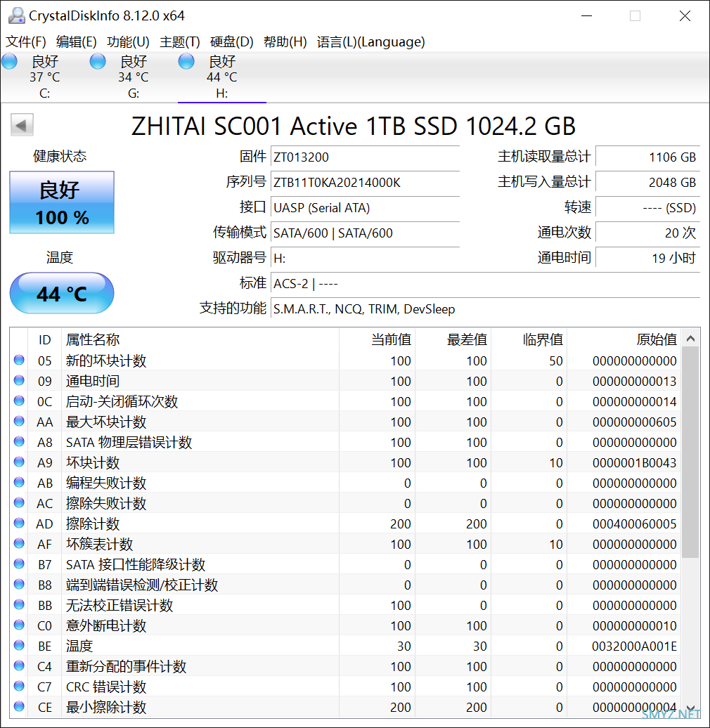Click the 良好 100 % health status button
The width and height of the screenshot is (710, 728).
62,202
